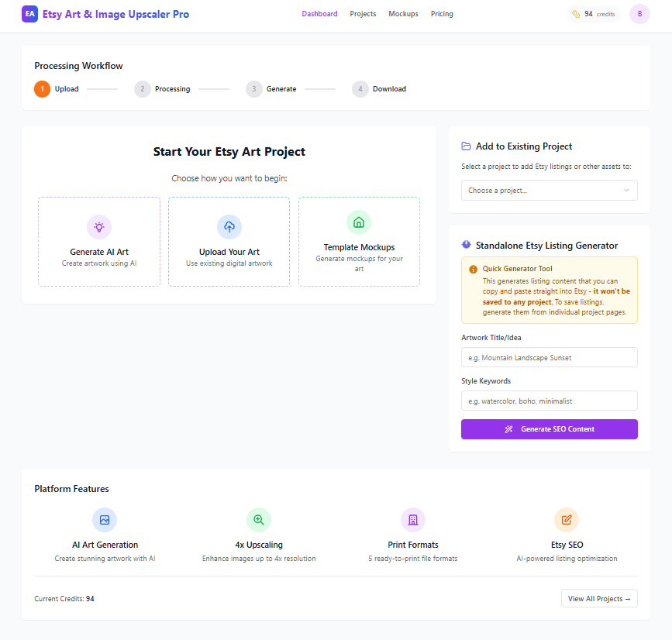
Task: Click the Current Credits: 94 text
Action: click(x=64, y=599)
